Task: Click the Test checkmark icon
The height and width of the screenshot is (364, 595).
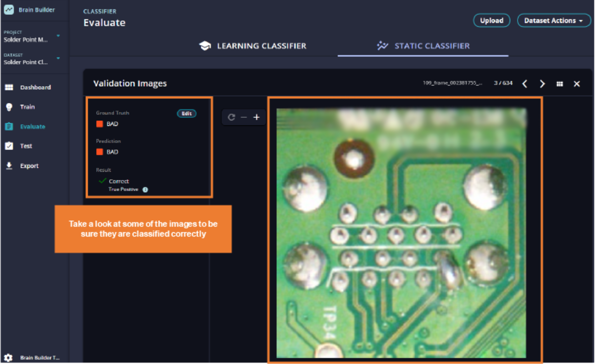Action: click(8, 146)
